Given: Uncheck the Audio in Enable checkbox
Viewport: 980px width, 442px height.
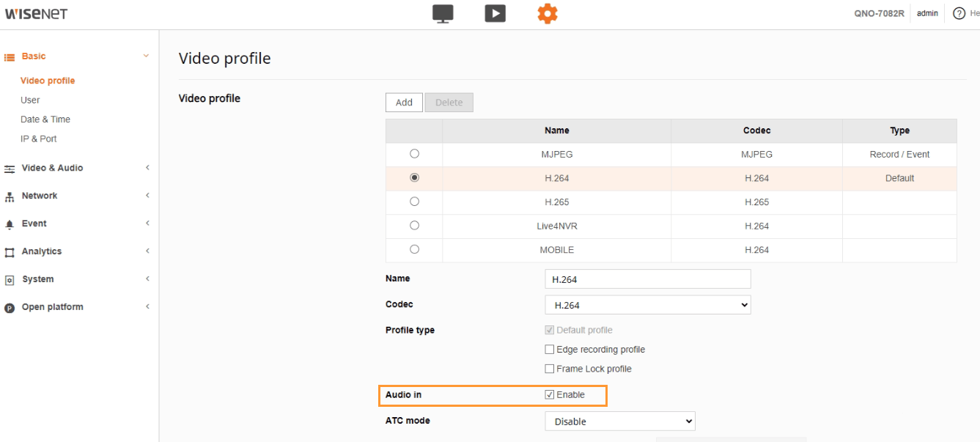Looking at the screenshot, I should (x=550, y=394).
